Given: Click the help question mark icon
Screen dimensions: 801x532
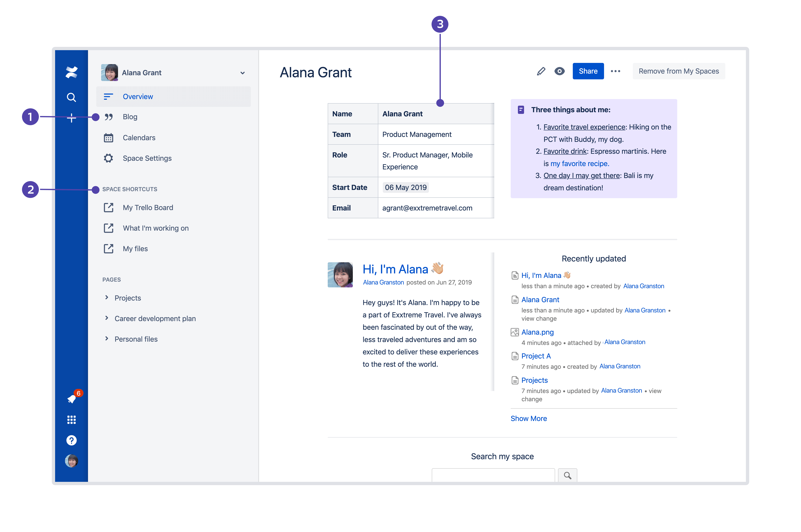Looking at the screenshot, I should (x=71, y=440).
